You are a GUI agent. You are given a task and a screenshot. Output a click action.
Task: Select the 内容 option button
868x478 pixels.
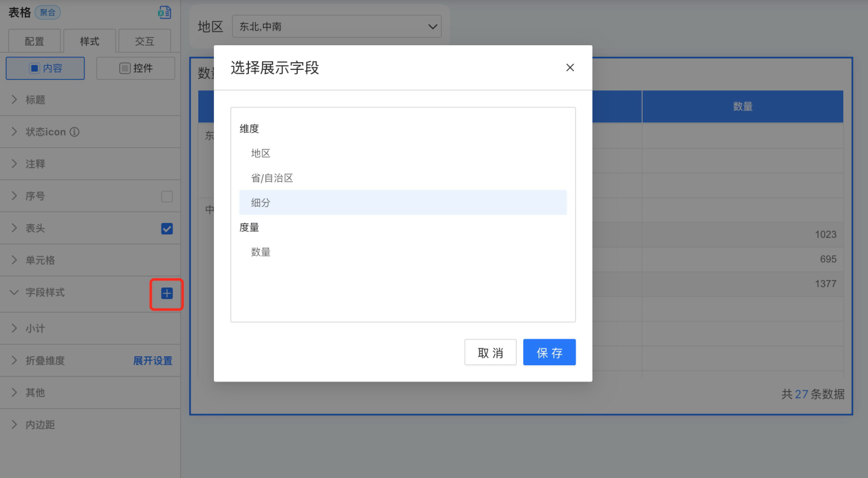click(45, 68)
